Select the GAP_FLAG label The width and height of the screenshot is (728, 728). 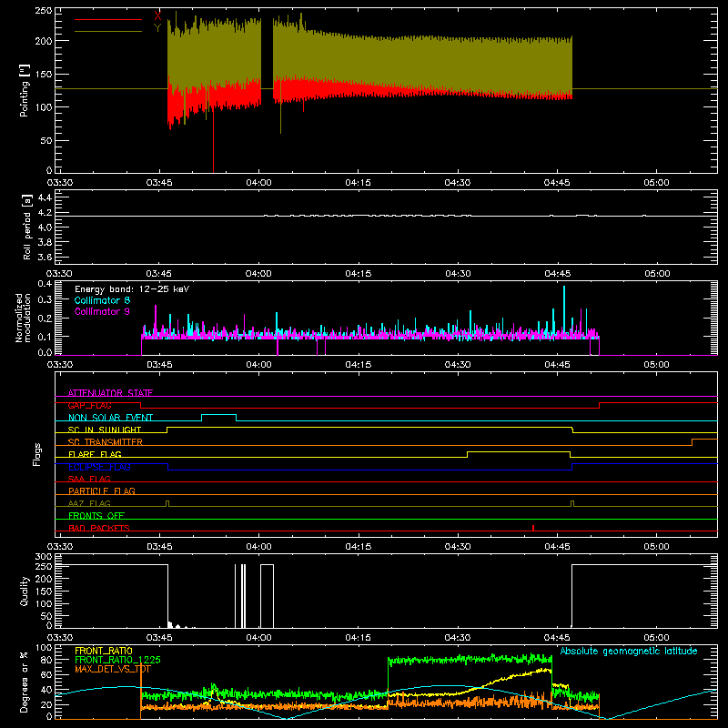tap(89, 405)
